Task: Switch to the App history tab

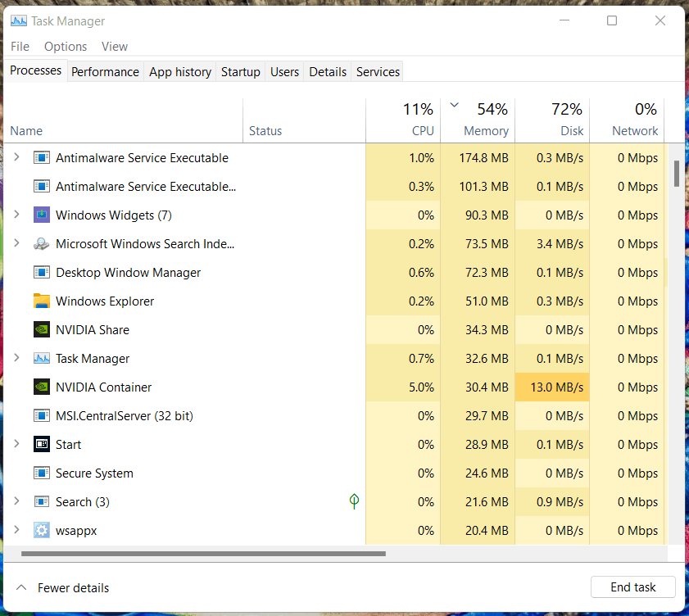Action: (180, 71)
